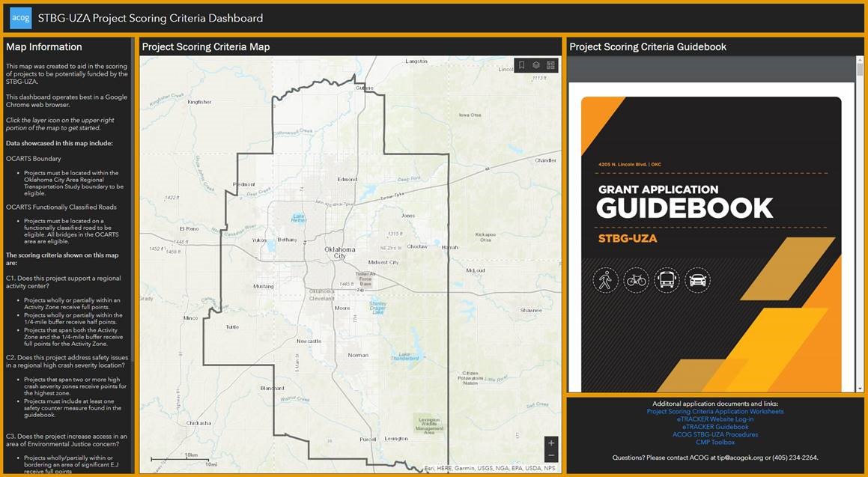Screen dimensions: 868x477
Task: Click the pedestrian icon on the guidebook cover
Action: (605, 280)
